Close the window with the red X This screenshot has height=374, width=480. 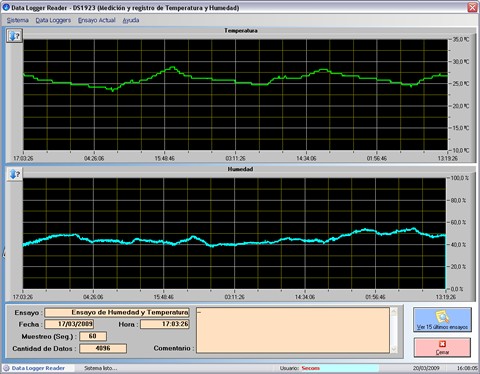coord(472,7)
